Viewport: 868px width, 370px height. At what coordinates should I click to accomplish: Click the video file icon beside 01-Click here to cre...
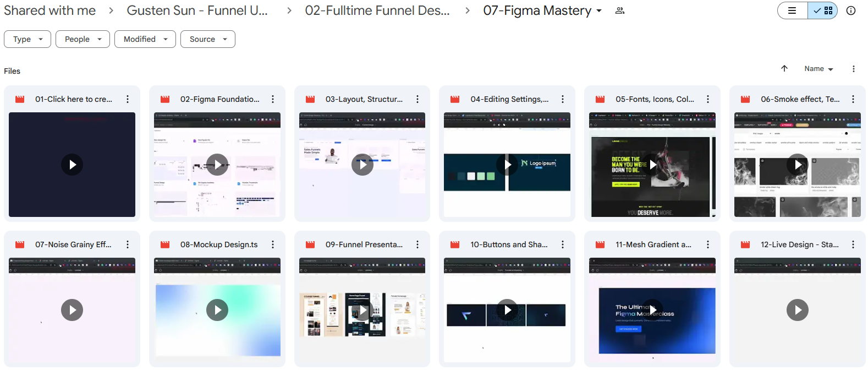point(20,99)
